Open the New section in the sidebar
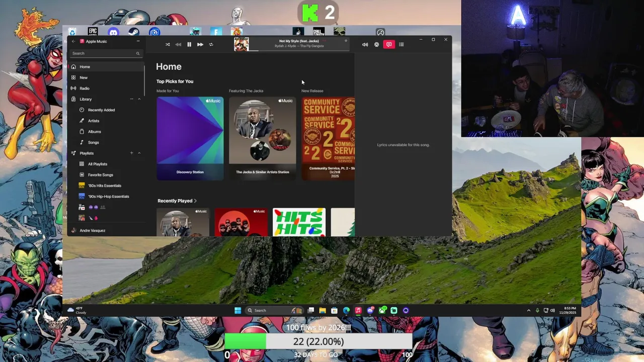 click(106, 77)
